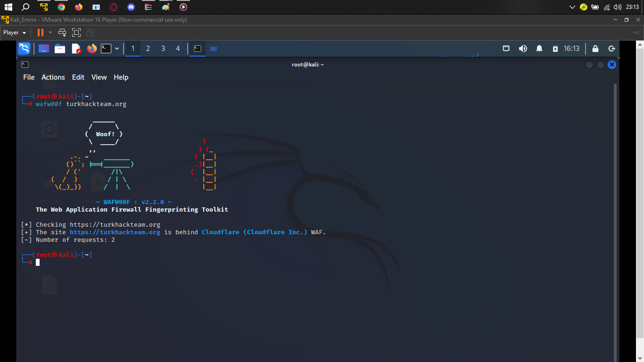The width and height of the screenshot is (644, 362).
Task: Open Paint from Windows taskbar
Action: (166, 7)
